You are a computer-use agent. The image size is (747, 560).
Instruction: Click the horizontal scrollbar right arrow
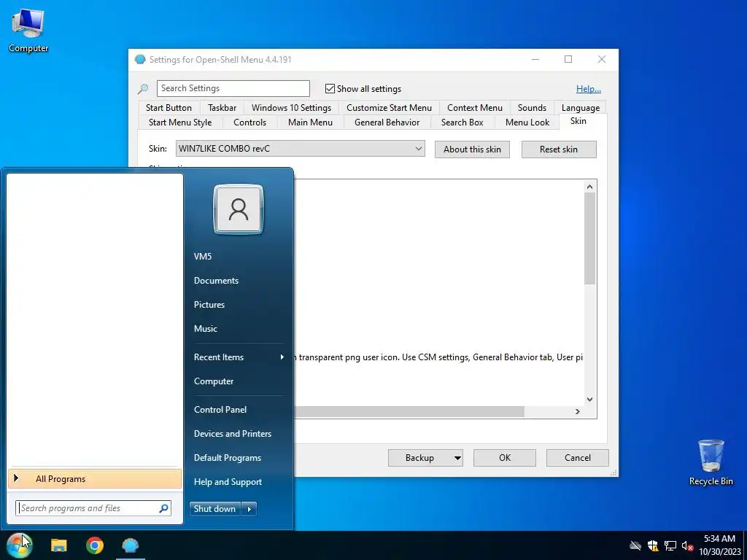(x=578, y=411)
